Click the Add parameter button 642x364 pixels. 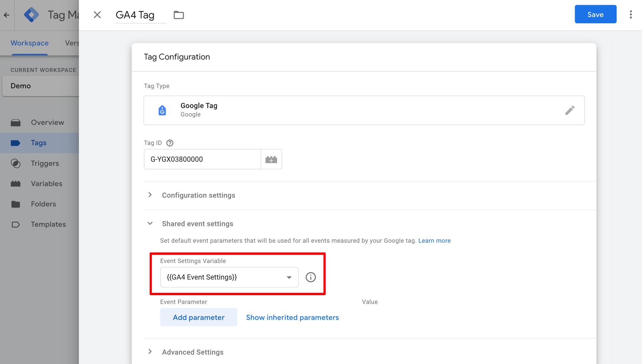click(198, 317)
